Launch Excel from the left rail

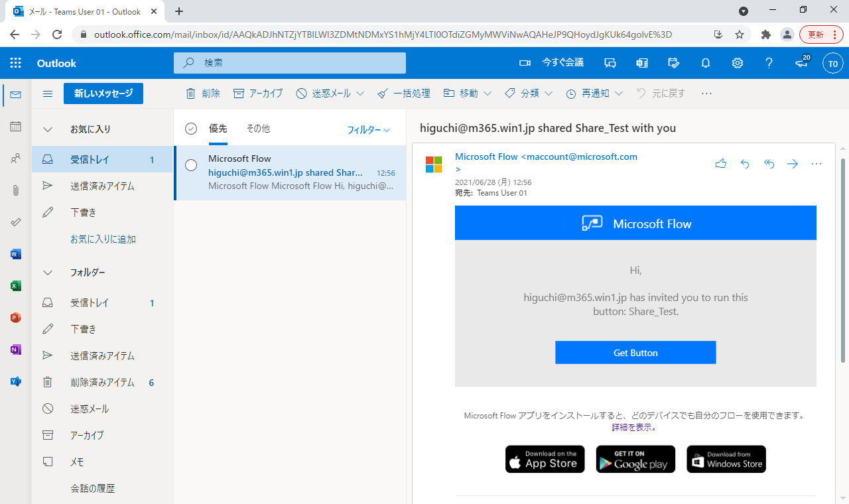pyautogui.click(x=16, y=286)
